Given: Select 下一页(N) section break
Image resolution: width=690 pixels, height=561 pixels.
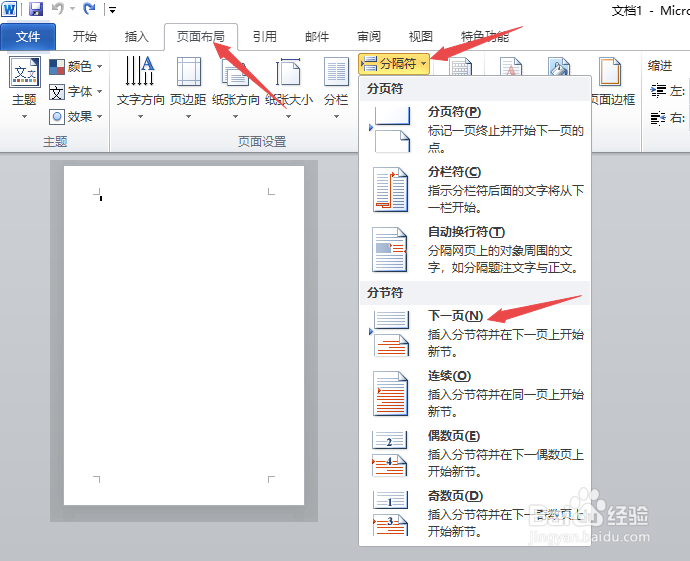Looking at the screenshot, I should (x=475, y=334).
